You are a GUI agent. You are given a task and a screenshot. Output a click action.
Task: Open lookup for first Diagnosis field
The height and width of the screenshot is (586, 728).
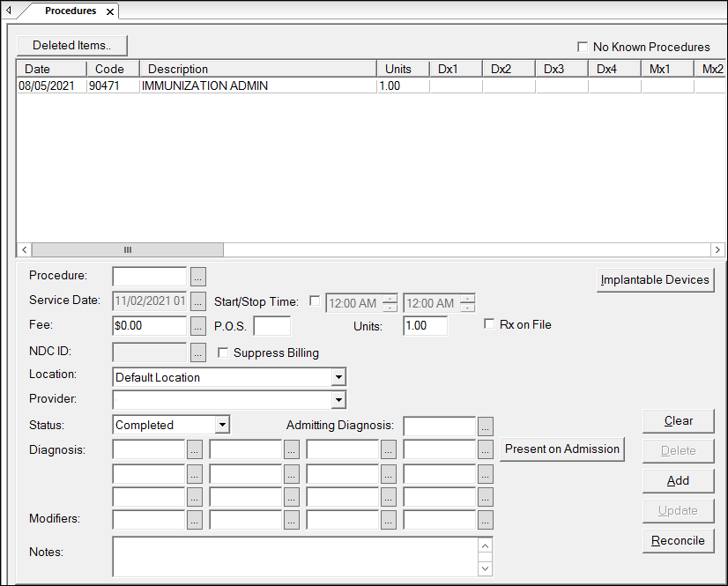(195, 449)
